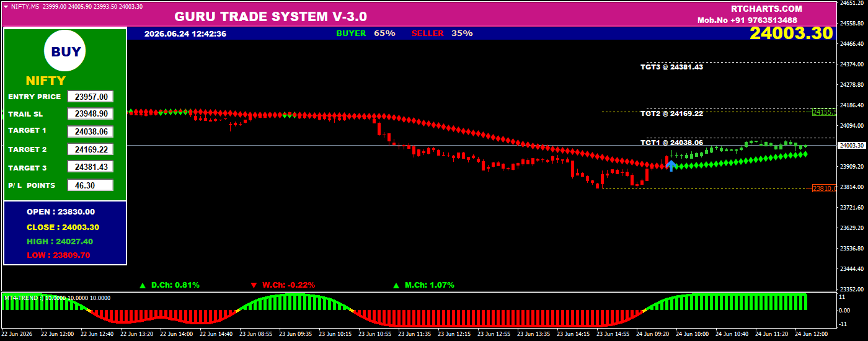Click the 24651.20 price axis label

[851, 3]
